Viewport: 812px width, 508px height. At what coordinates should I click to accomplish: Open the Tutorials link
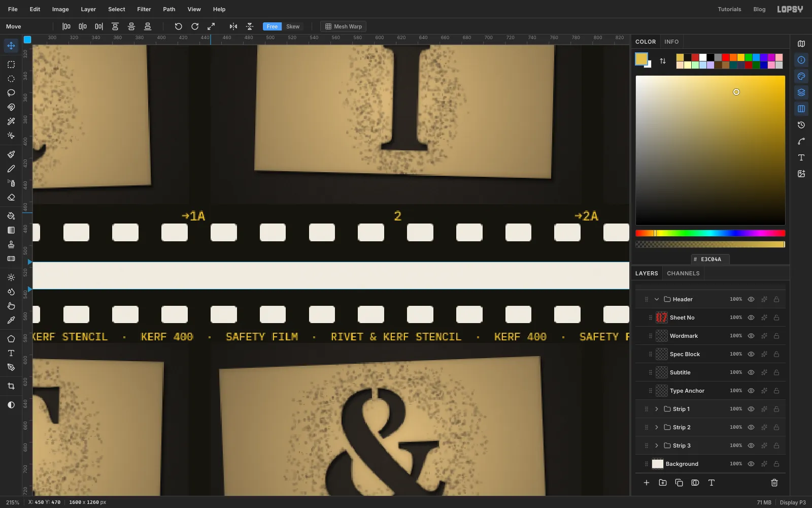pos(729,9)
